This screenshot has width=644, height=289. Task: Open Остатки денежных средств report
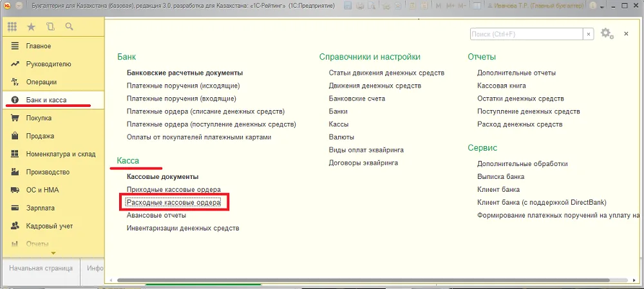[520, 98]
